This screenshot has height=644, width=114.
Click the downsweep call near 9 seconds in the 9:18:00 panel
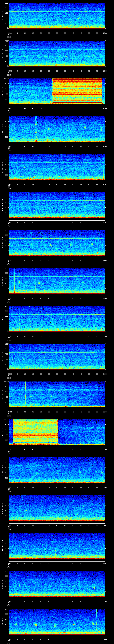click(x=24, y=166)
